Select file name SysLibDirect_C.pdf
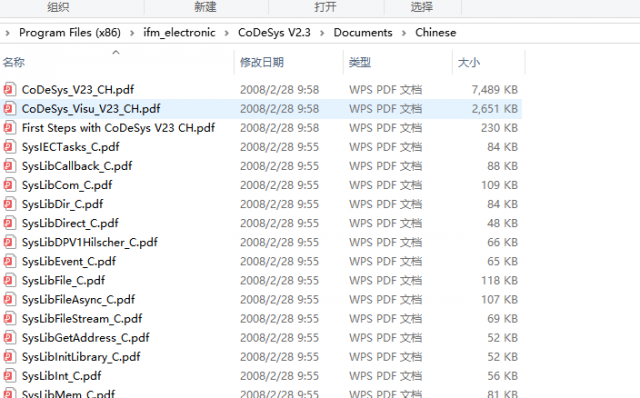The height and width of the screenshot is (398, 640). (70, 223)
